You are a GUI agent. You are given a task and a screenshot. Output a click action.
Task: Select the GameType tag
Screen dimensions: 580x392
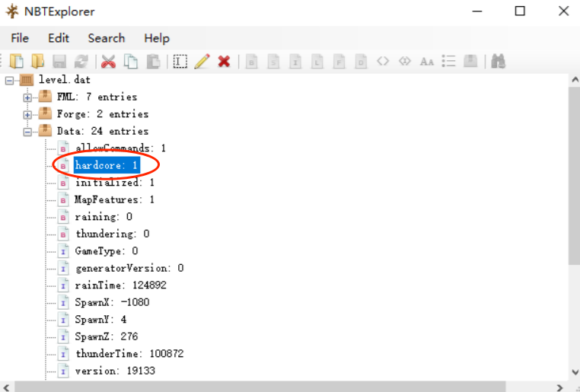click(x=106, y=250)
